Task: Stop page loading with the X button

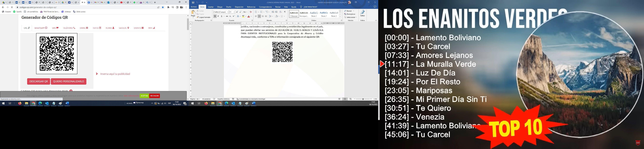Action: 12,7
